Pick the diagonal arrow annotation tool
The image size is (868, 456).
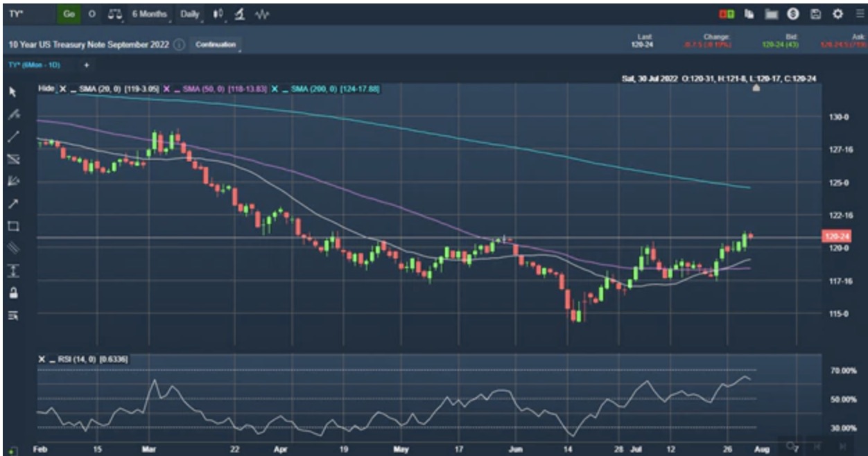pos(12,204)
